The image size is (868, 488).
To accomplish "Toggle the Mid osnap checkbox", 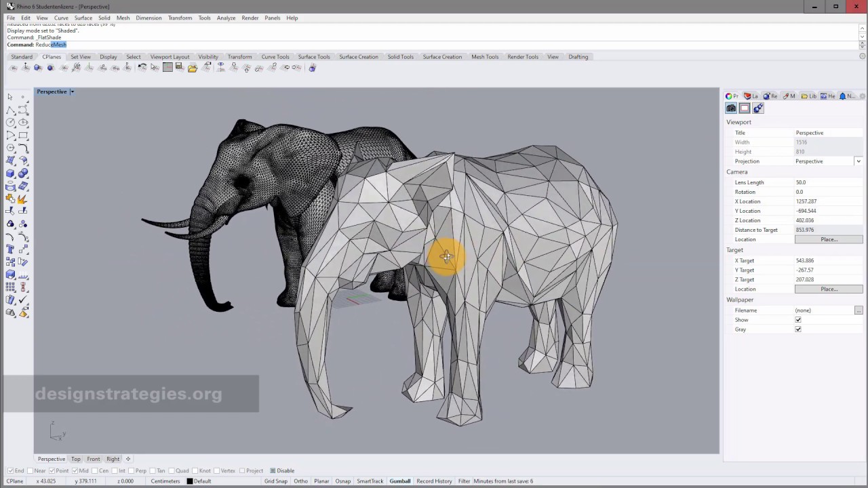I will (x=76, y=470).
